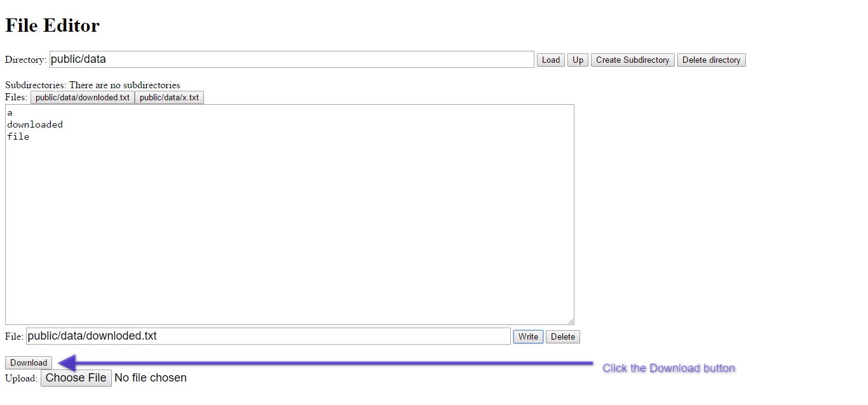This screenshot has height=405, width=868.
Task: Click the File path input field
Action: [268, 336]
